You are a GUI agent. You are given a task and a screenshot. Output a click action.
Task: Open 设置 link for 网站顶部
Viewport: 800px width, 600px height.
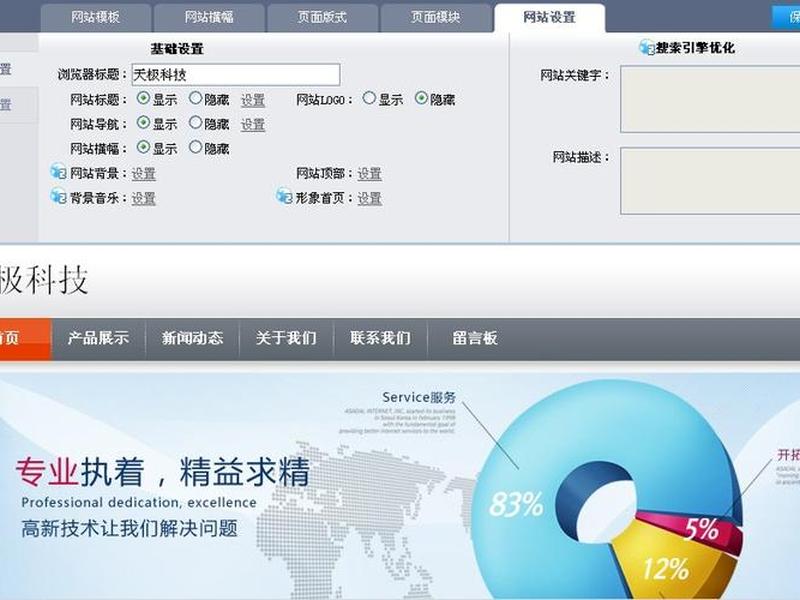tap(369, 174)
